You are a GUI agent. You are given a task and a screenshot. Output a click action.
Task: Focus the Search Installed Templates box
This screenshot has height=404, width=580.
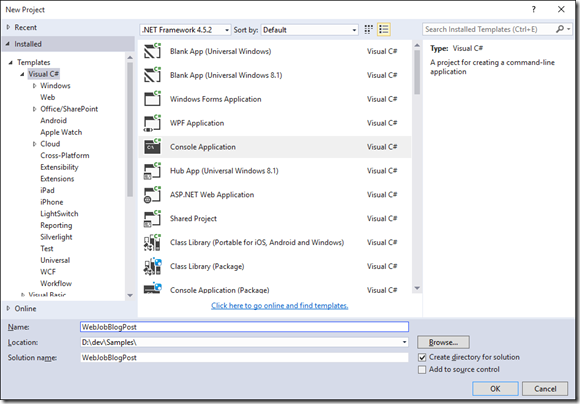(488, 29)
